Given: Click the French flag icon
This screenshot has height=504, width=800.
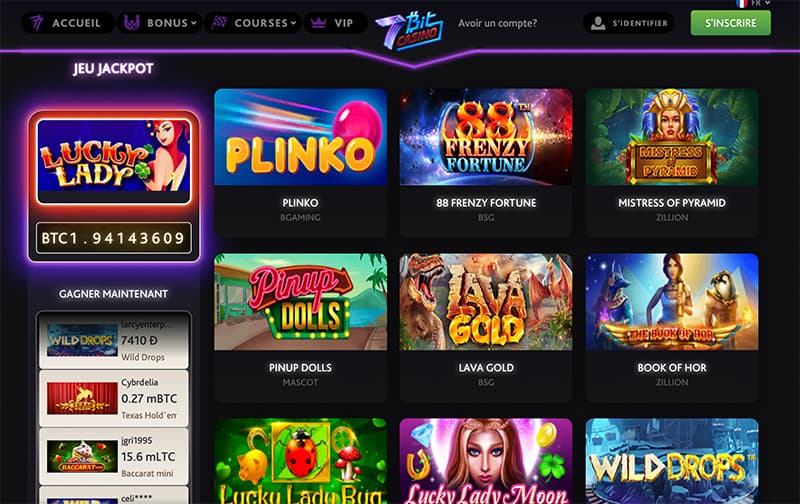Looking at the screenshot, I should click(741, 3).
